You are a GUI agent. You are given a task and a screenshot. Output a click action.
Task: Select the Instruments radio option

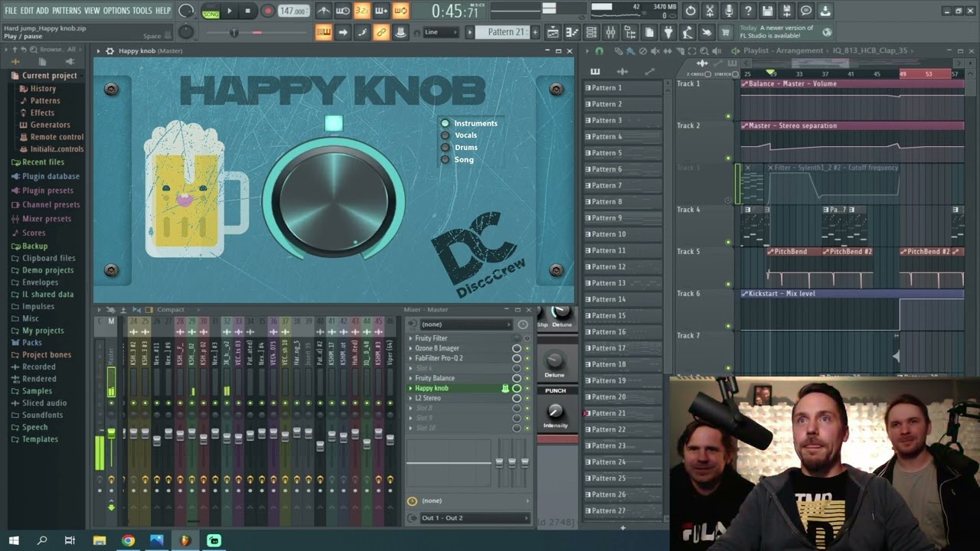tap(445, 123)
